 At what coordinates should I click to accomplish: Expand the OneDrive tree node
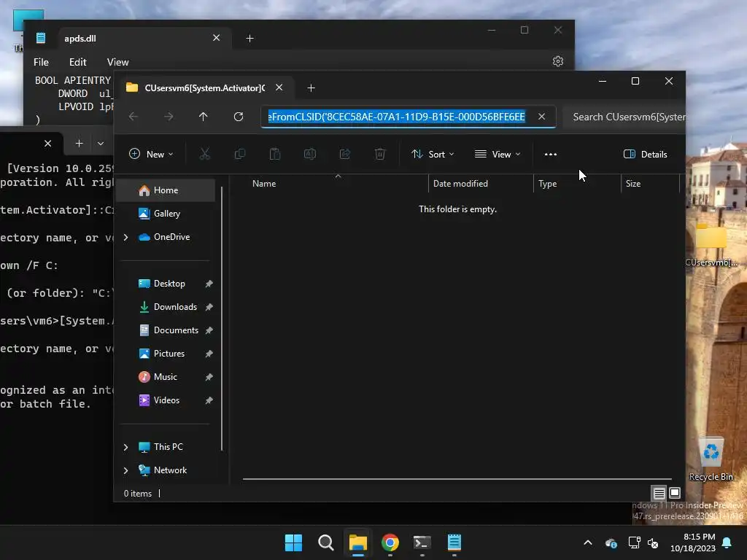point(125,237)
